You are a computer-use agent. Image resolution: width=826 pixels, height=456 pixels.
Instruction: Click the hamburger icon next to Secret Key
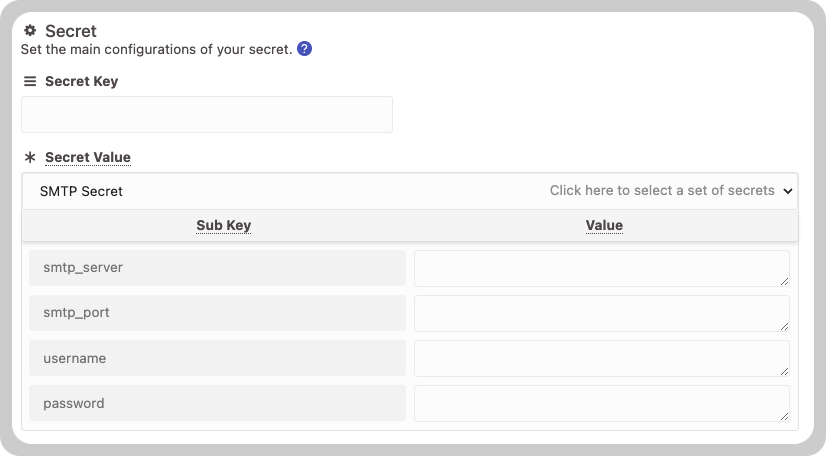(30, 81)
